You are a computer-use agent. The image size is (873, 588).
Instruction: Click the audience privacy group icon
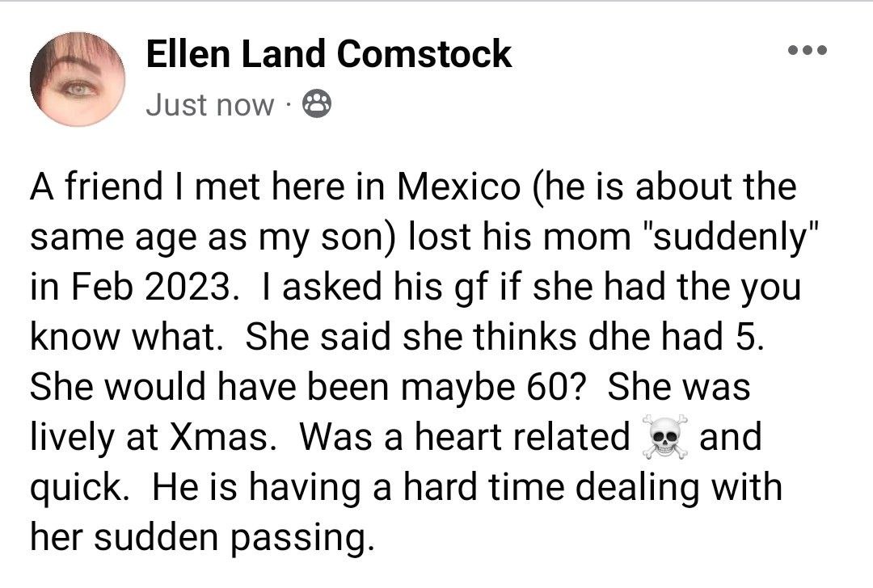(315, 104)
